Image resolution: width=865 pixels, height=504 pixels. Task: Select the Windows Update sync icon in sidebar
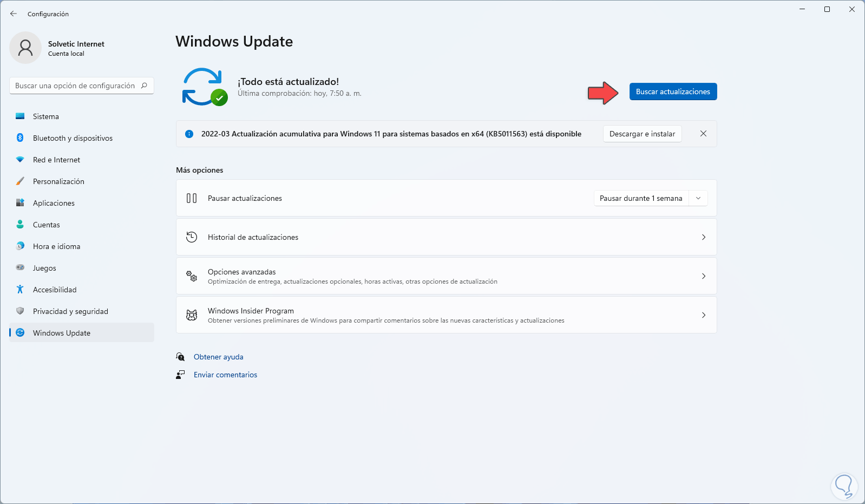[x=20, y=332]
